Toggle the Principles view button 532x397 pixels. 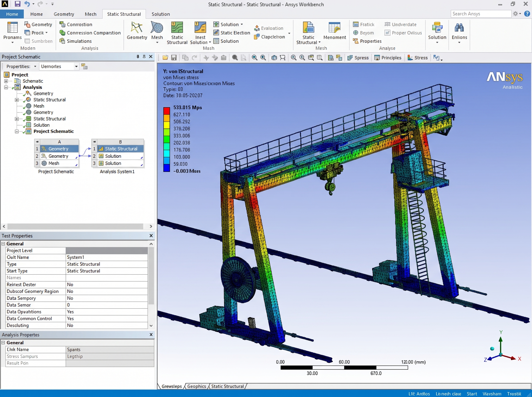388,58
